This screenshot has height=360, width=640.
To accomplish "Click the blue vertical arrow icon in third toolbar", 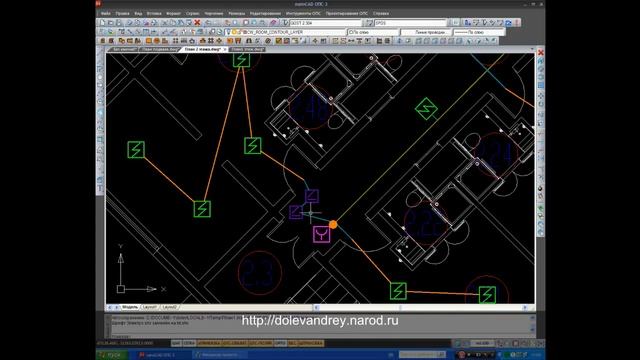I will click(399, 41).
